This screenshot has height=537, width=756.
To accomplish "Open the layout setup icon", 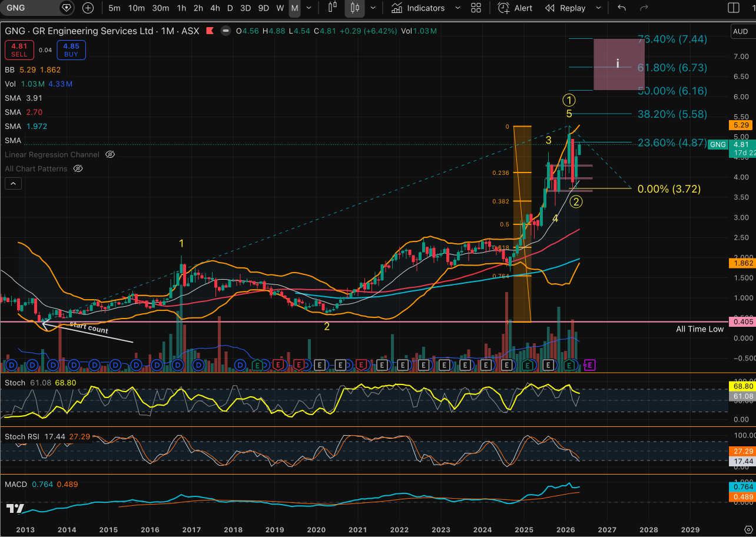I will pos(734,8).
